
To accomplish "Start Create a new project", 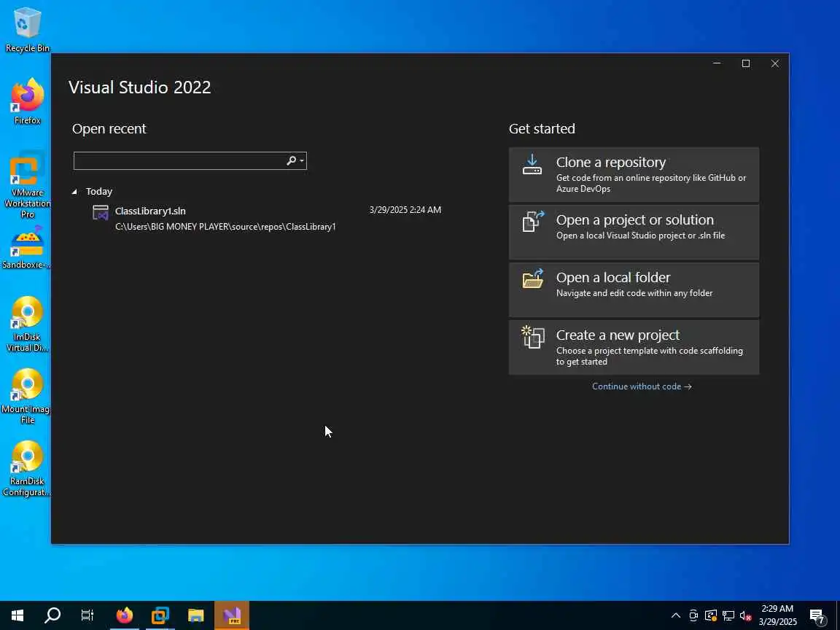I will [634, 348].
